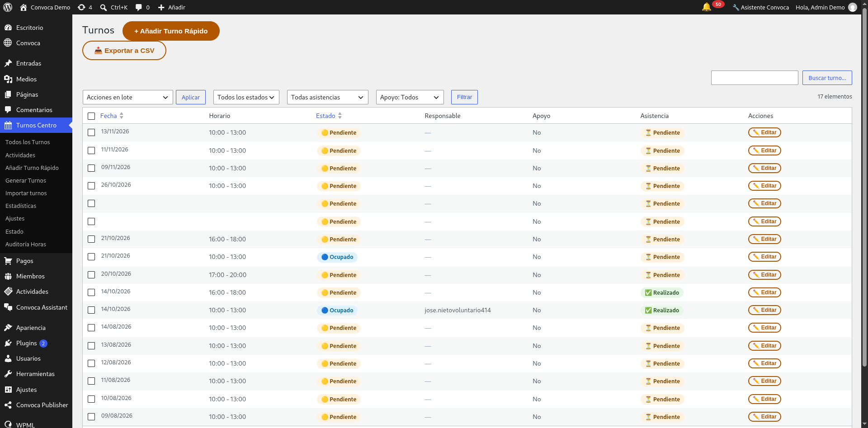Viewport: 868px width, 428px height.
Task: Click the Escritorio dashboard icon
Action: coord(8,28)
